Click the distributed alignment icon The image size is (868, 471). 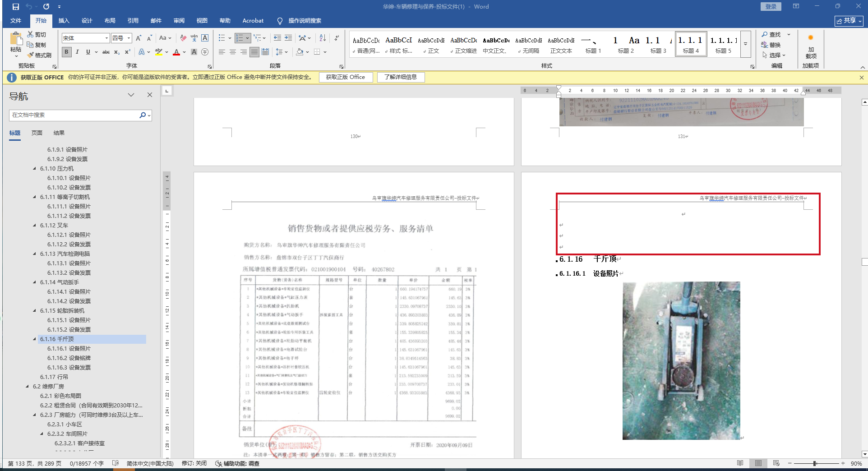265,52
